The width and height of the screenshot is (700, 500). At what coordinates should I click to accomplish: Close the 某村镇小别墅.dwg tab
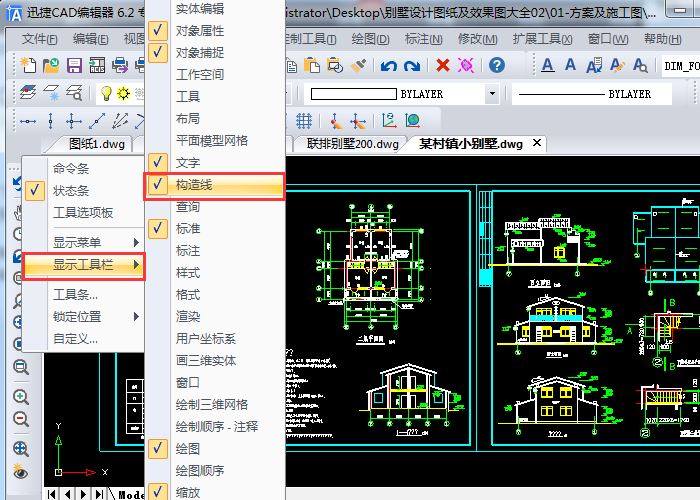point(537,143)
